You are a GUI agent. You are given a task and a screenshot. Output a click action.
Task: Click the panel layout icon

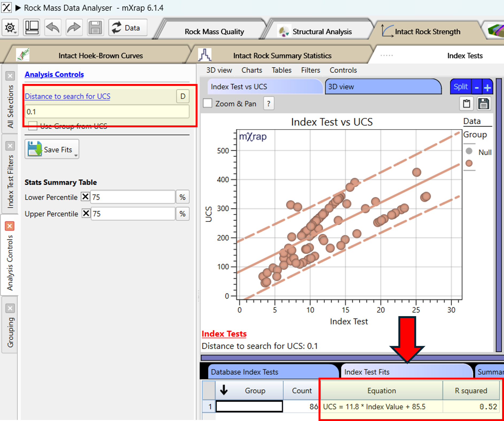coord(32,28)
